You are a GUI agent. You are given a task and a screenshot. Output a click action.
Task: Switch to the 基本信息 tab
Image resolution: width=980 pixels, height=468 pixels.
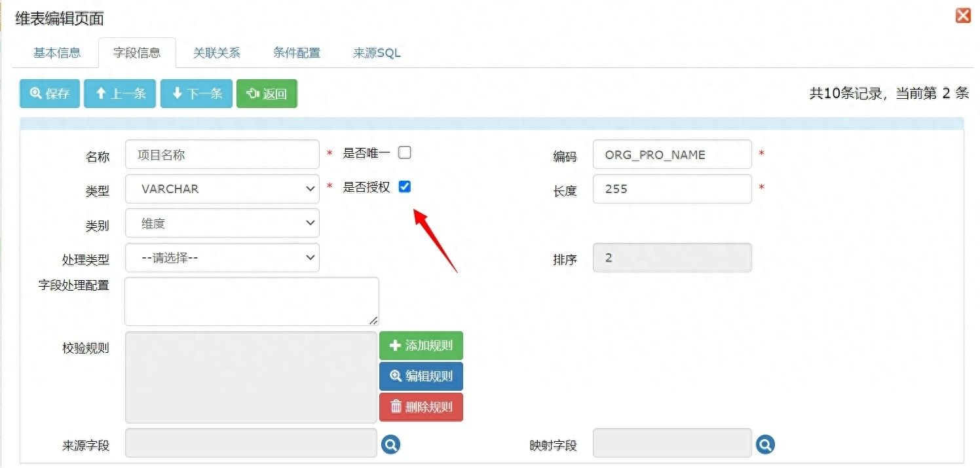pyautogui.click(x=57, y=53)
